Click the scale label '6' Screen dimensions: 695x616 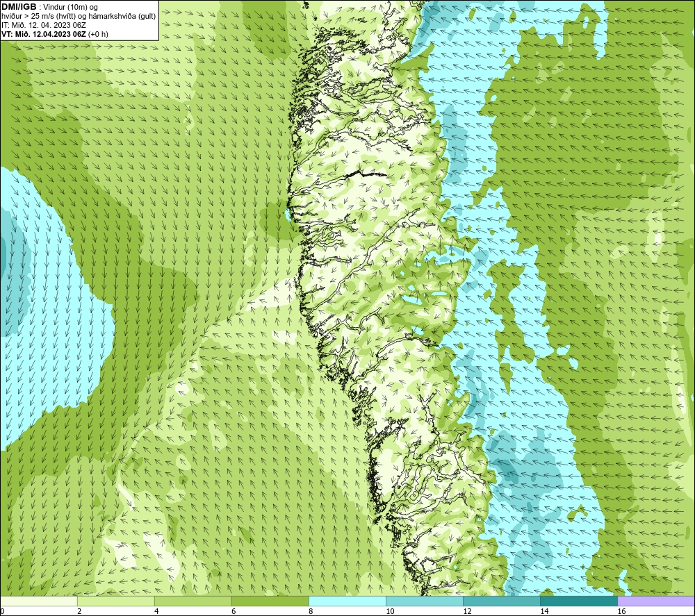coord(234,612)
